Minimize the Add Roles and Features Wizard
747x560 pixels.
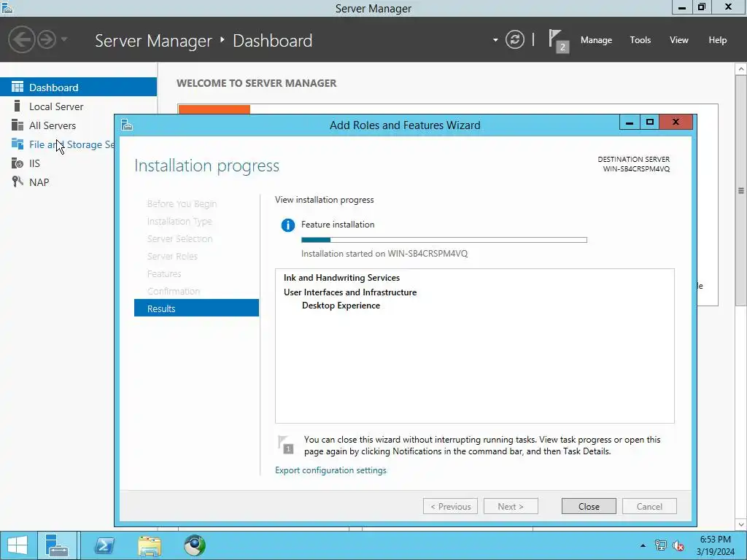630,122
